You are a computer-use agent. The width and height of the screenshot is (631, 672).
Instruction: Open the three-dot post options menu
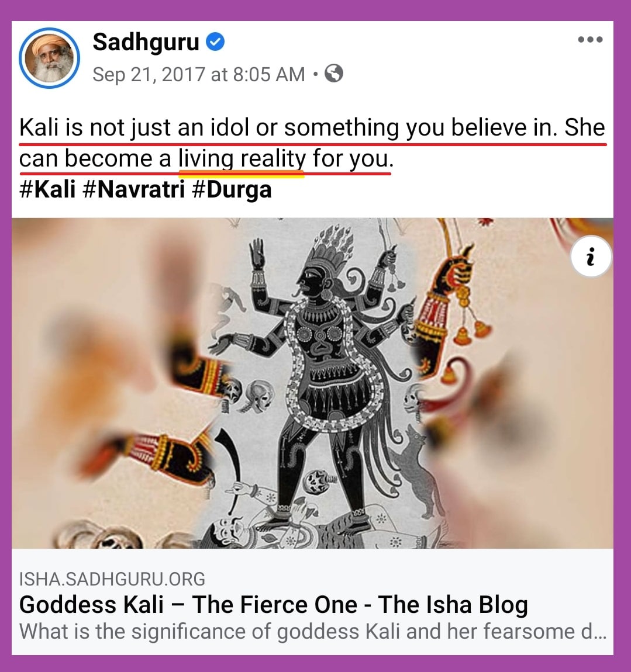(x=590, y=39)
